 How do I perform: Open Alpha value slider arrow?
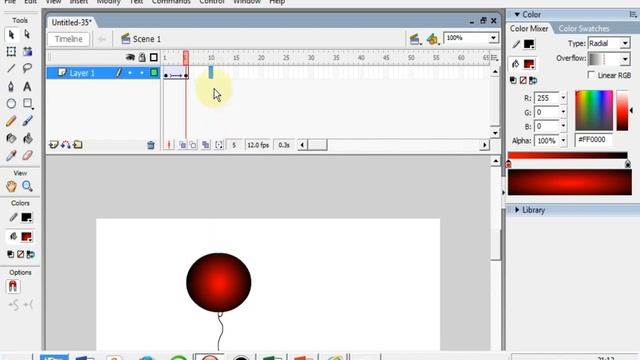(563, 141)
